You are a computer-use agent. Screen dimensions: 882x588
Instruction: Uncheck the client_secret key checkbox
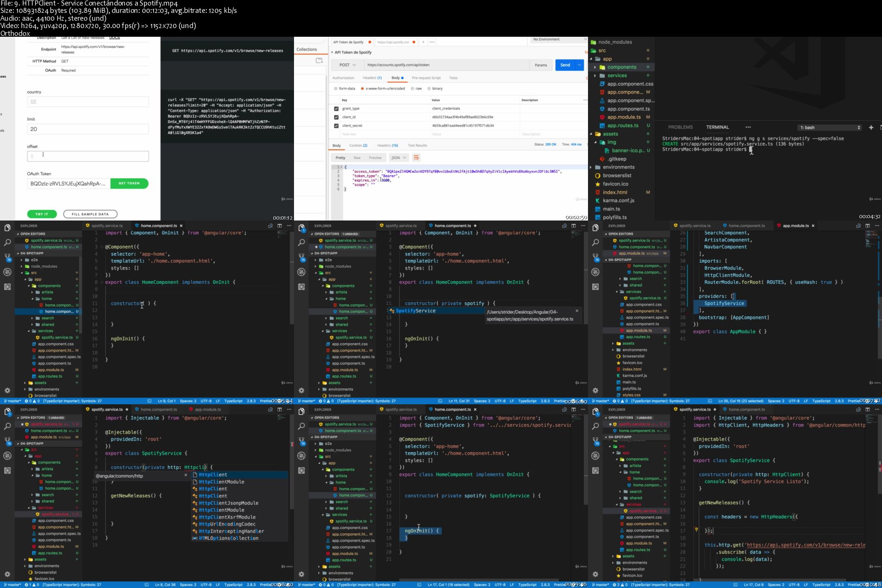(x=336, y=126)
